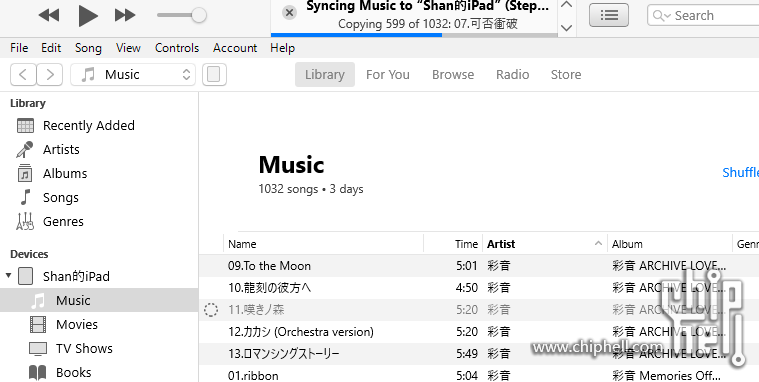The image size is (759, 382).
Task: Select the song 01.ribbon
Action: tap(253, 376)
